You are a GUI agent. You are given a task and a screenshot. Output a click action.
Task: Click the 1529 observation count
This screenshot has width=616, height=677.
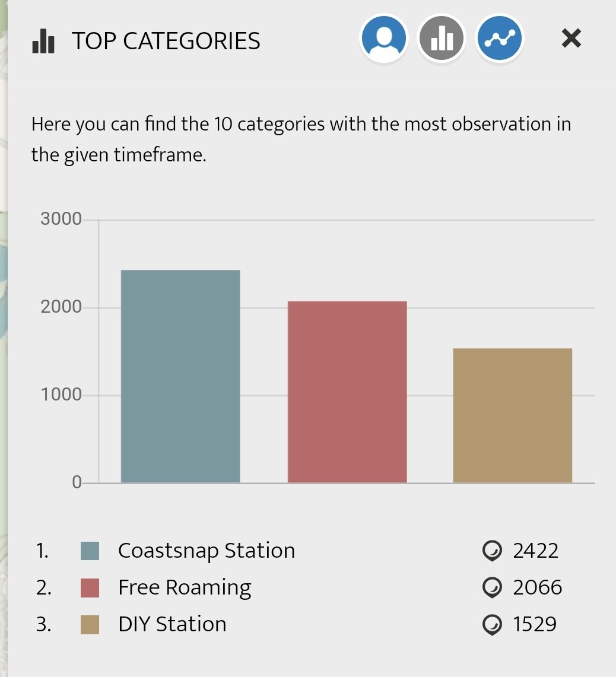tap(535, 625)
